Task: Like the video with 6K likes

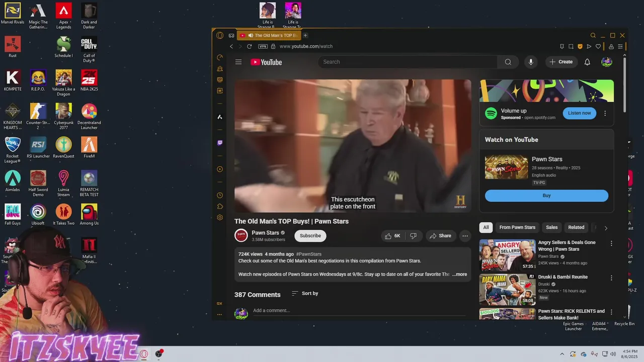Action: click(392, 236)
